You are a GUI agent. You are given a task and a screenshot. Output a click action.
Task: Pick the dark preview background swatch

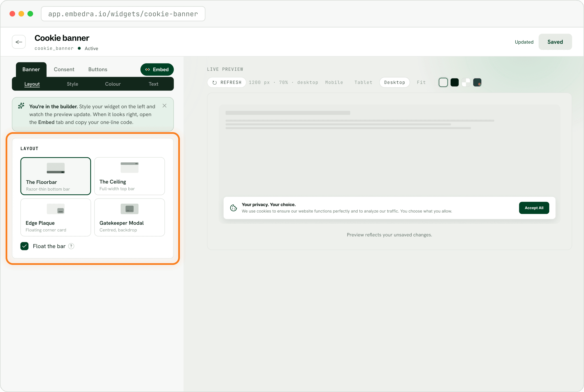click(455, 82)
